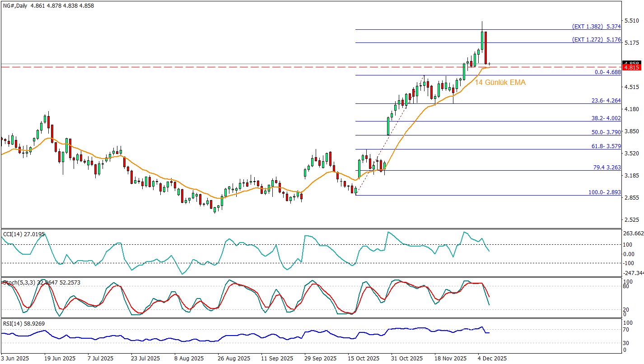Image resolution: width=644 pixels, height=364 pixels.
Task: Click the tall red candle at the peak
Action: [486, 47]
